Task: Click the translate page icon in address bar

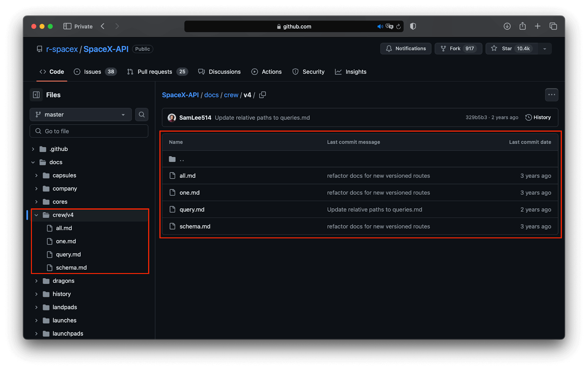Action: click(x=389, y=26)
